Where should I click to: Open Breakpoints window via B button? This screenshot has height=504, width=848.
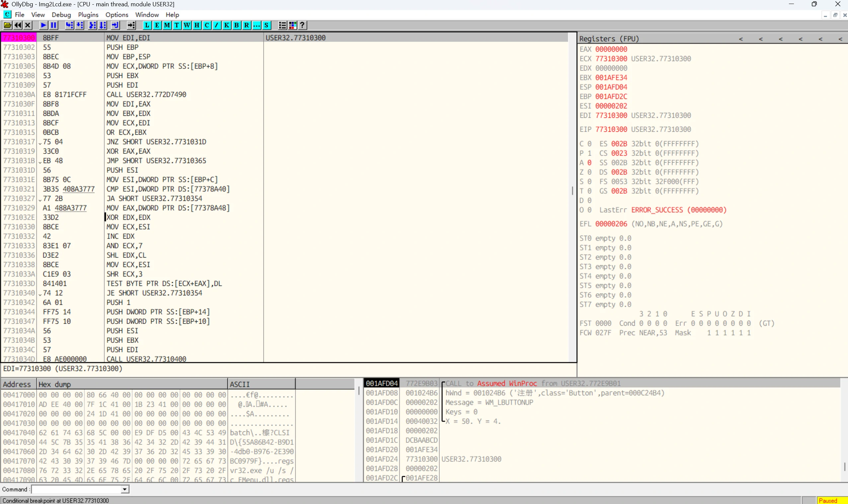pyautogui.click(x=237, y=25)
